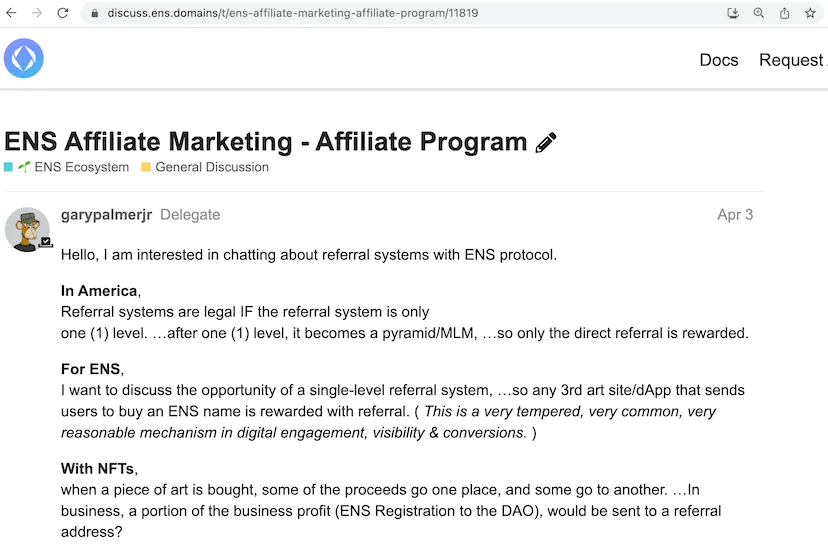
Task: Open the Docs menu item
Action: click(x=718, y=60)
